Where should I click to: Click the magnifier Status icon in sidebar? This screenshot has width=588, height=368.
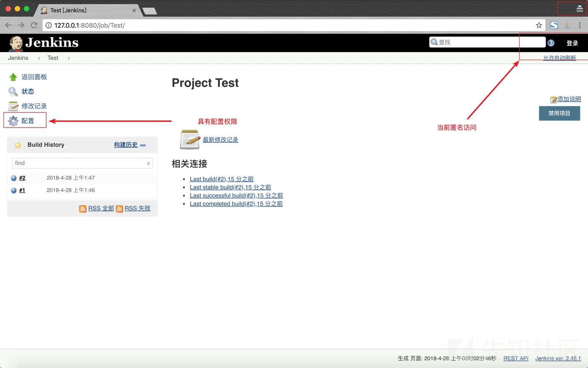coord(13,91)
